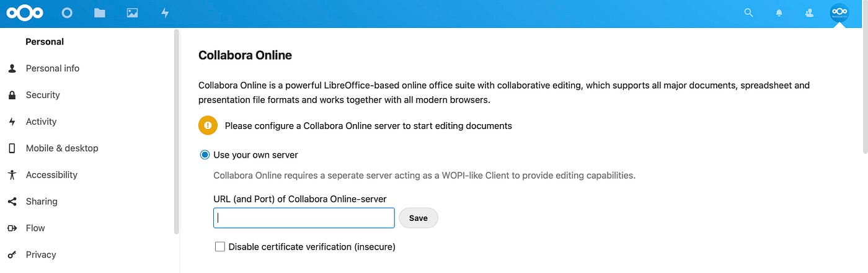The width and height of the screenshot is (868, 273).
Task: Click 'Please configure a Collabora Online server' message
Action: (368, 125)
